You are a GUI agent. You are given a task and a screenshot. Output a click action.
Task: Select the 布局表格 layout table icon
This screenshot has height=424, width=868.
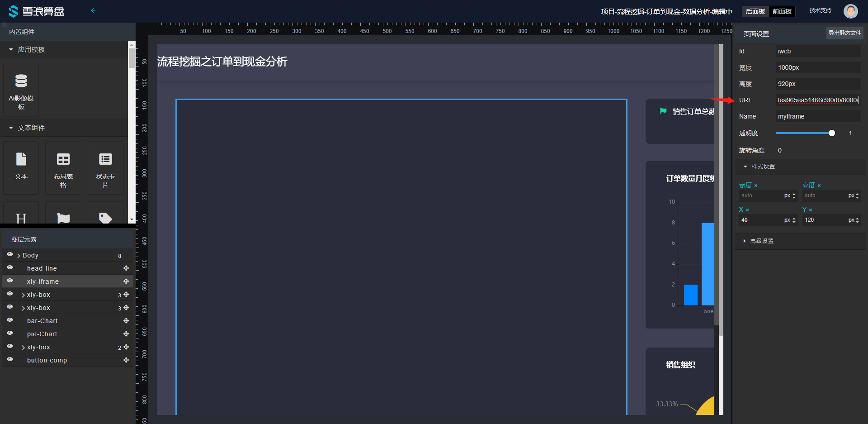pos(63,160)
